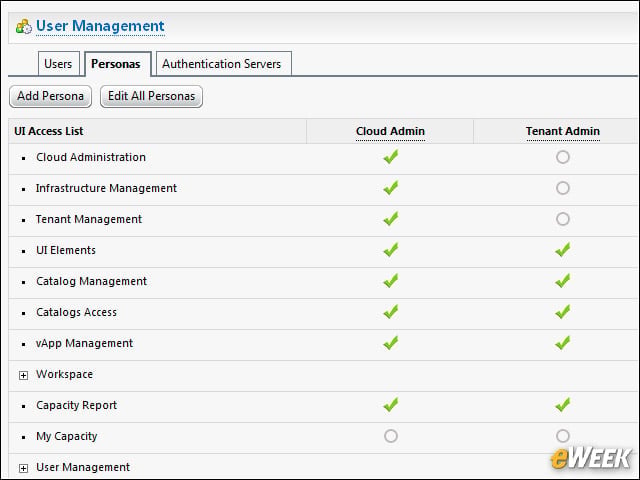Select the Tenant Management row label
The image size is (640, 480).
89,219
